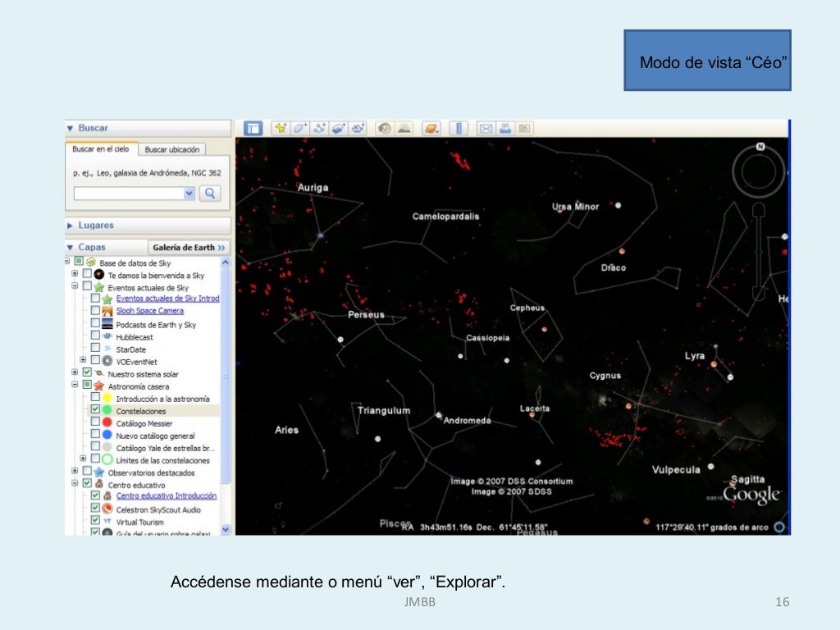Click the Constelaciones green color dot
Screen dimensions: 840x630
107,410
